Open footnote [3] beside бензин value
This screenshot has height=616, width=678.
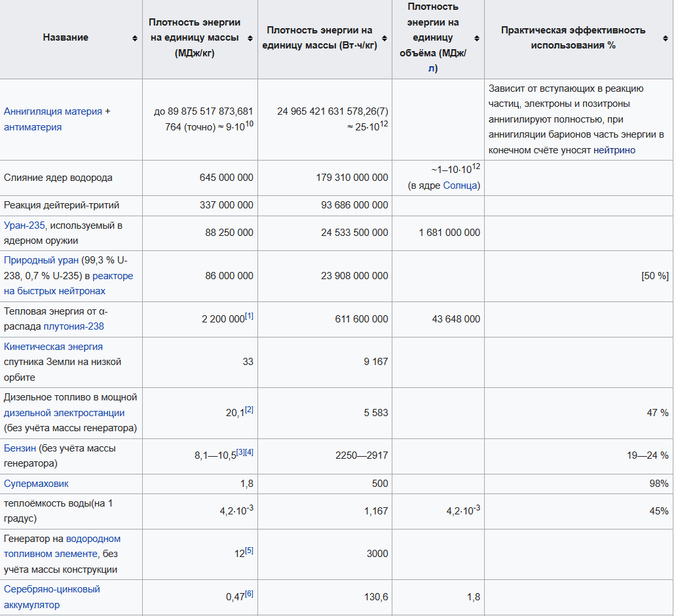coord(239,453)
